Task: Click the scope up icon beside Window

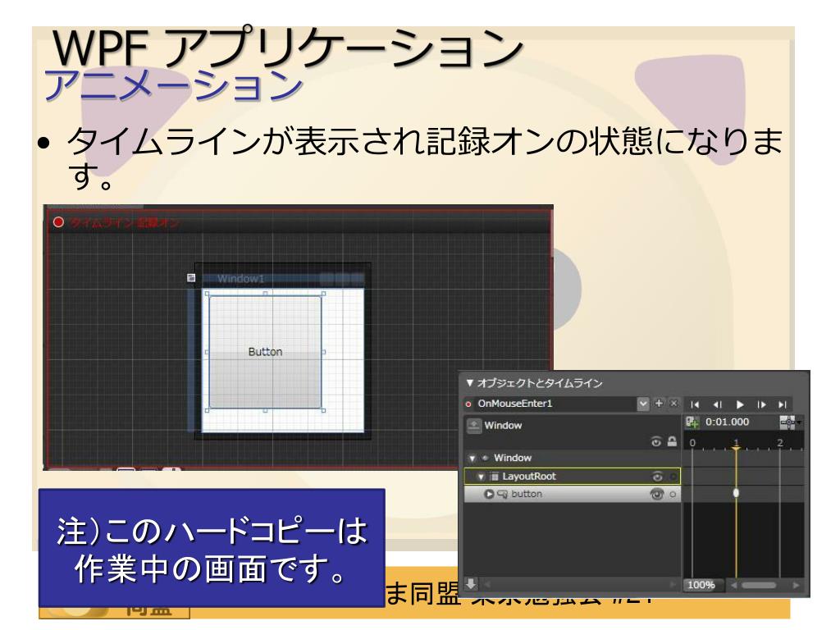Action: click(x=474, y=426)
